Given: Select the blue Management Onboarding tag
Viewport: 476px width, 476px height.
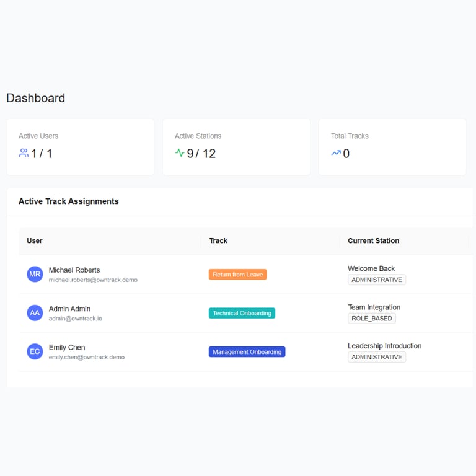Looking at the screenshot, I should tap(247, 352).
